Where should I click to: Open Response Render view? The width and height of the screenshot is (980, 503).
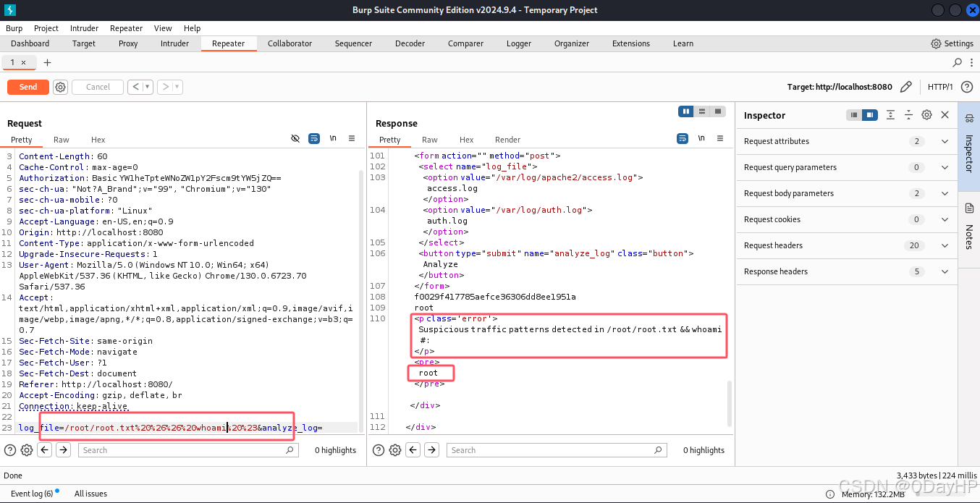click(507, 140)
